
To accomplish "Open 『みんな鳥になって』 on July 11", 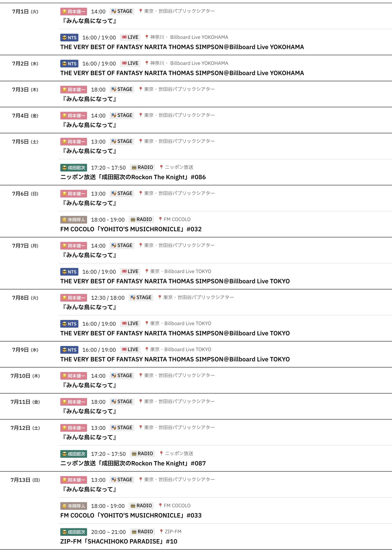I will pyautogui.click(x=89, y=411).
